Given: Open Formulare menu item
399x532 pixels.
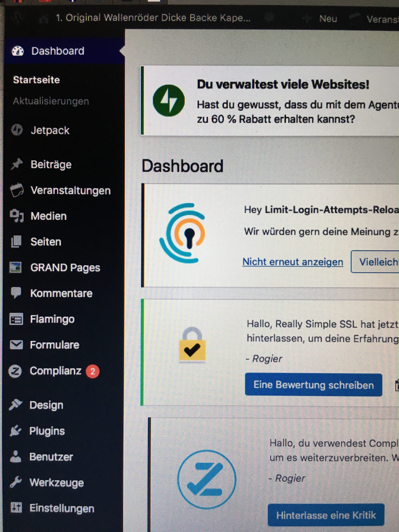Looking at the screenshot, I should tap(55, 345).
